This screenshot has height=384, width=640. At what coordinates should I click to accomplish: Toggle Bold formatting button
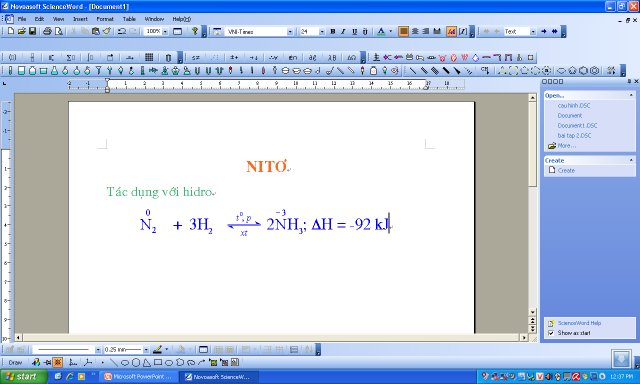pyautogui.click(x=333, y=31)
